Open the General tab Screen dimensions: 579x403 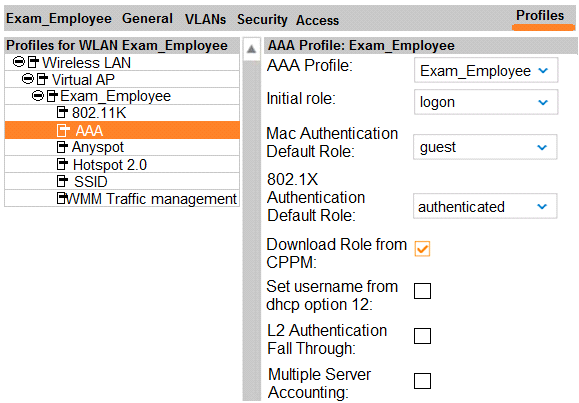click(147, 18)
